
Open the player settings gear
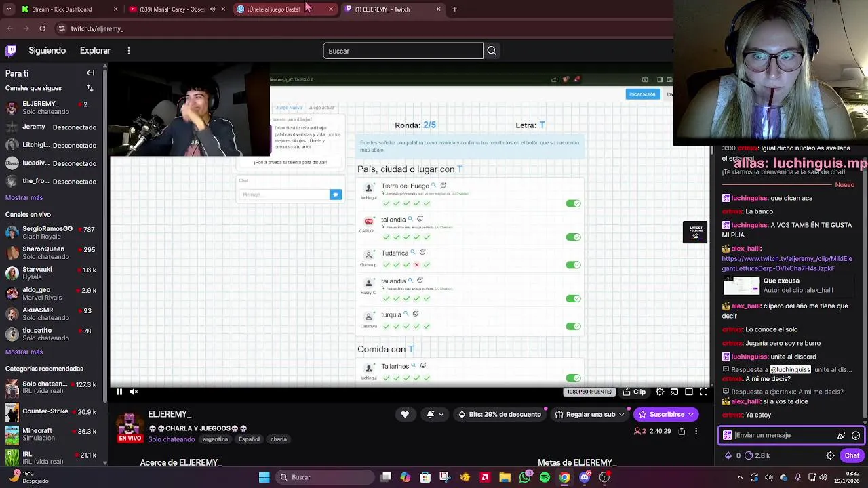[x=660, y=392]
